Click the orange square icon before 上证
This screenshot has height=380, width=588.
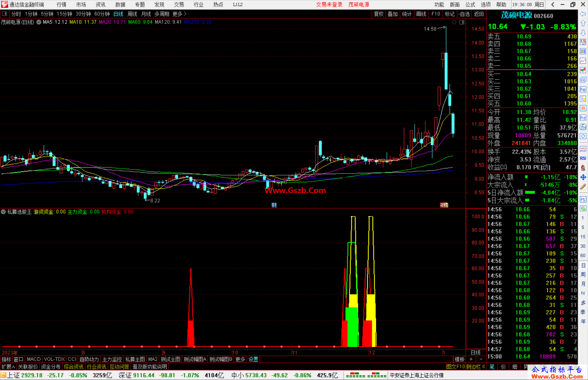[3, 375]
